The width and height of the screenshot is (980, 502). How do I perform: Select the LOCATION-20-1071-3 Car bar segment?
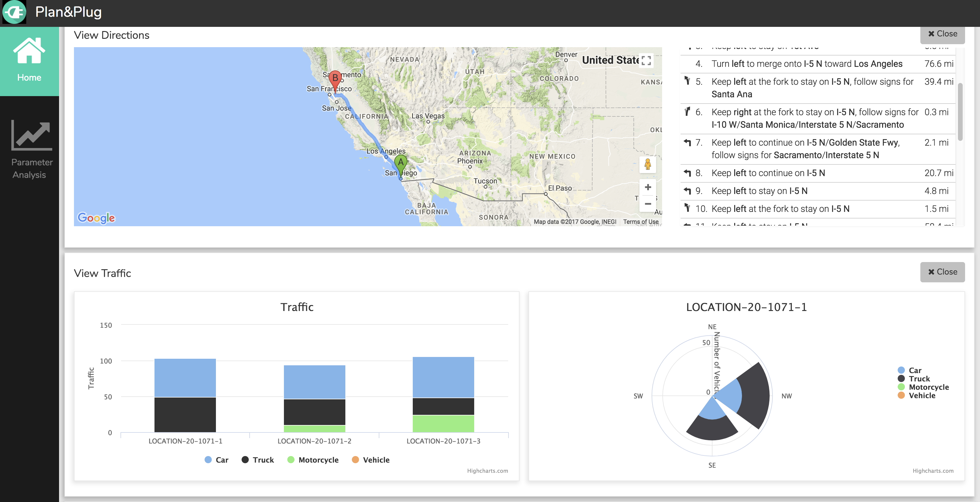(x=443, y=377)
